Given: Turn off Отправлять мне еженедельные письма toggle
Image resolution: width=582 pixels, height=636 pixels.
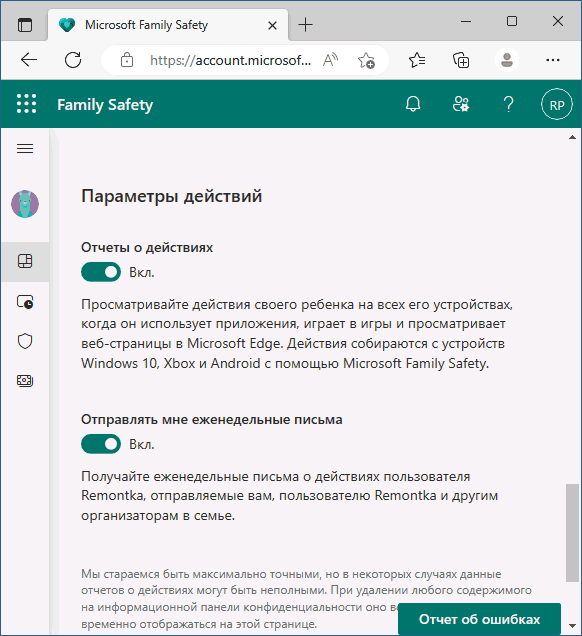Looking at the screenshot, I should pyautogui.click(x=101, y=444).
